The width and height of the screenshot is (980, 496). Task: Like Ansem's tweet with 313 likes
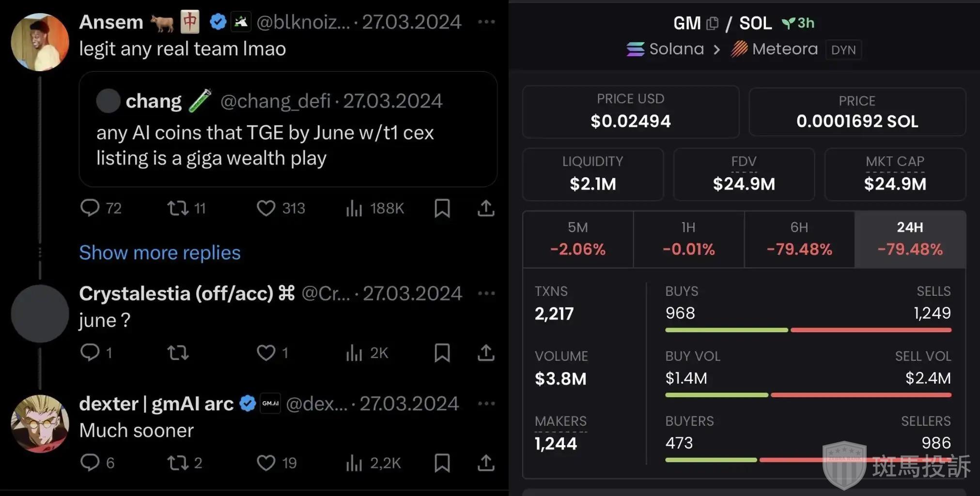[266, 208]
